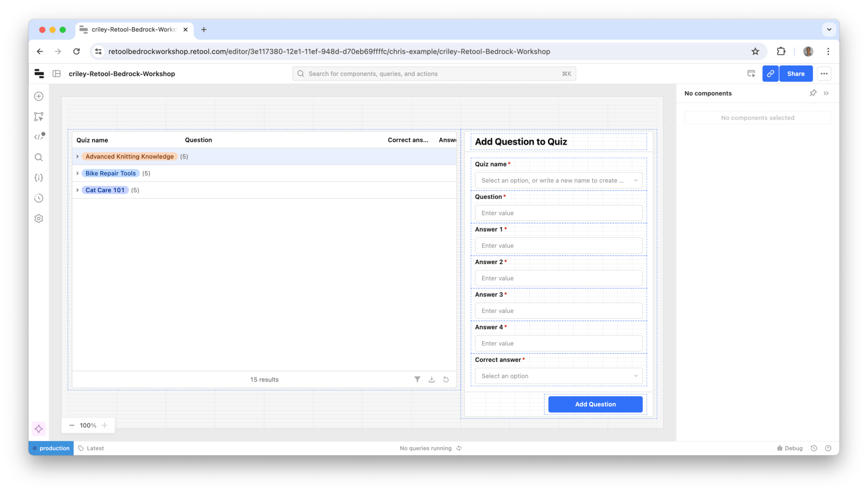Click the No queries running status text
This screenshot has height=493, width=868.
click(426, 448)
